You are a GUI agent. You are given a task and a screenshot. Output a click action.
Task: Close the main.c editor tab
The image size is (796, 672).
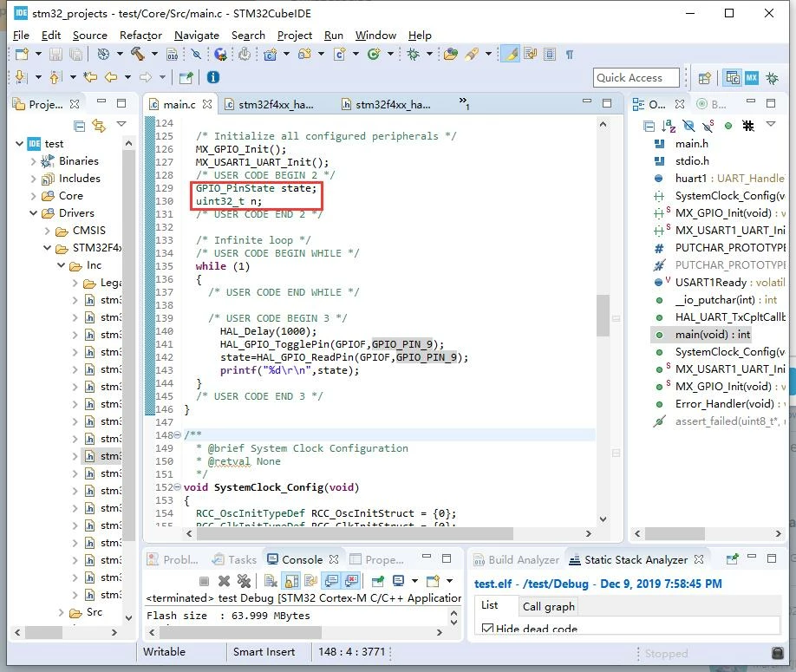pos(207,104)
